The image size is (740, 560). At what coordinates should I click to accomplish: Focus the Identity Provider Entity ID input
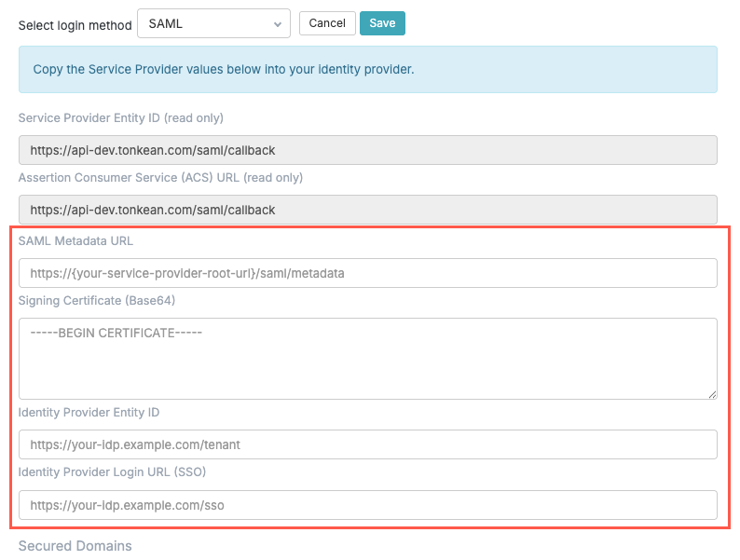(367, 444)
